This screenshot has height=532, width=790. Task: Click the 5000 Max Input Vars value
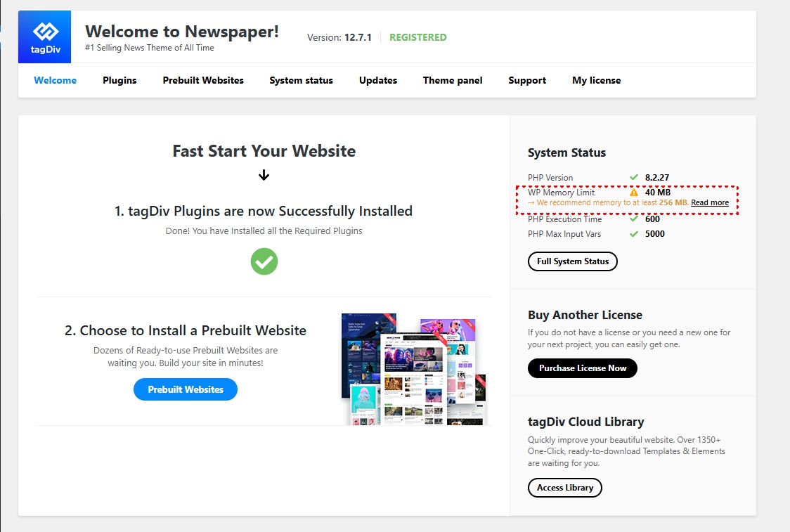point(654,234)
